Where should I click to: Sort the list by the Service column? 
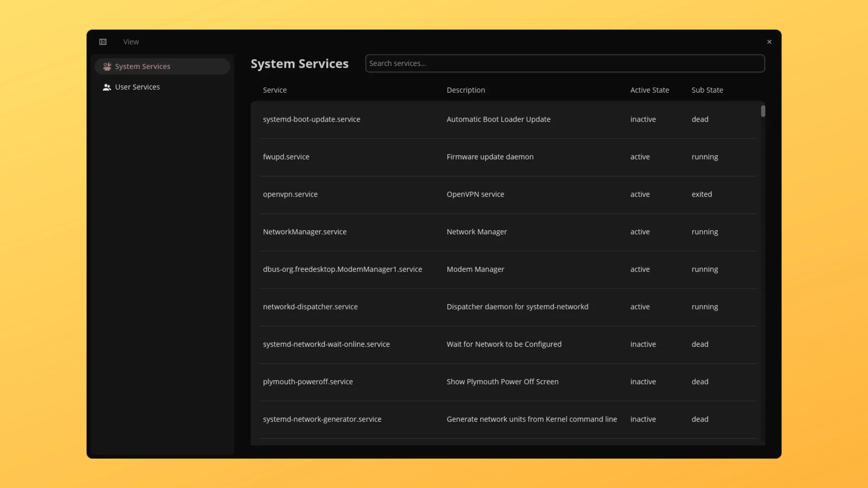click(275, 90)
